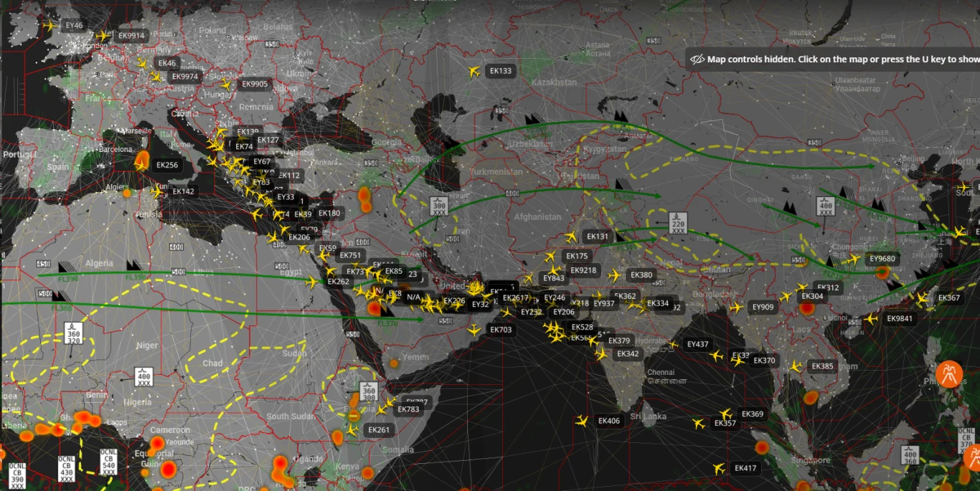Select the EK46 flight label

click(166, 63)
